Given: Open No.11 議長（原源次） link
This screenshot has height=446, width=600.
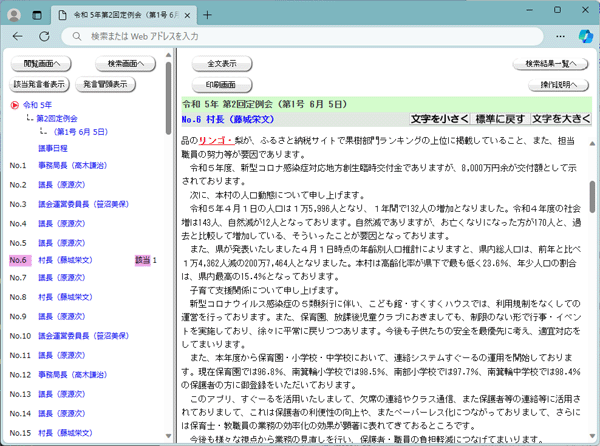Looking at the screenshot, I should 62,355.
